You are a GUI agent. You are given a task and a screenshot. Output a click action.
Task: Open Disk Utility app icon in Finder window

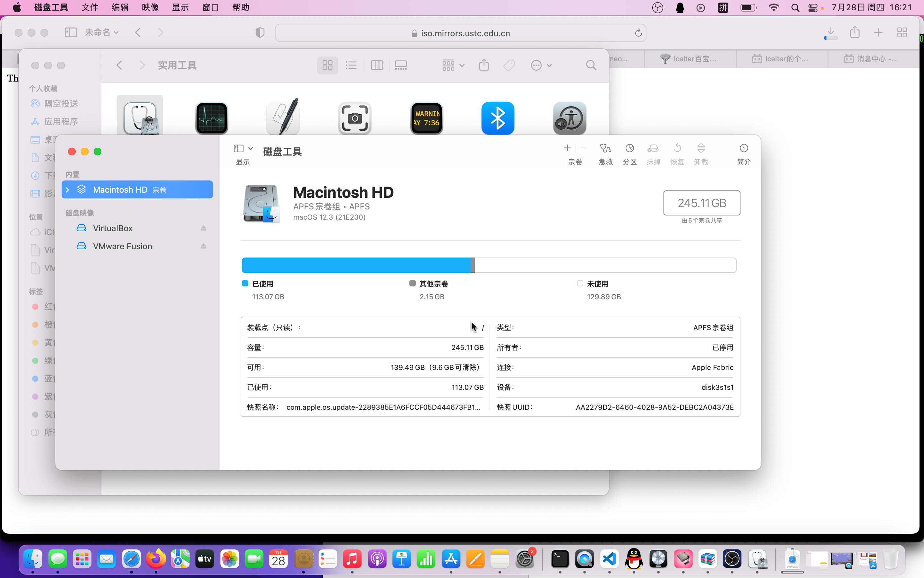tap(140, 118)
